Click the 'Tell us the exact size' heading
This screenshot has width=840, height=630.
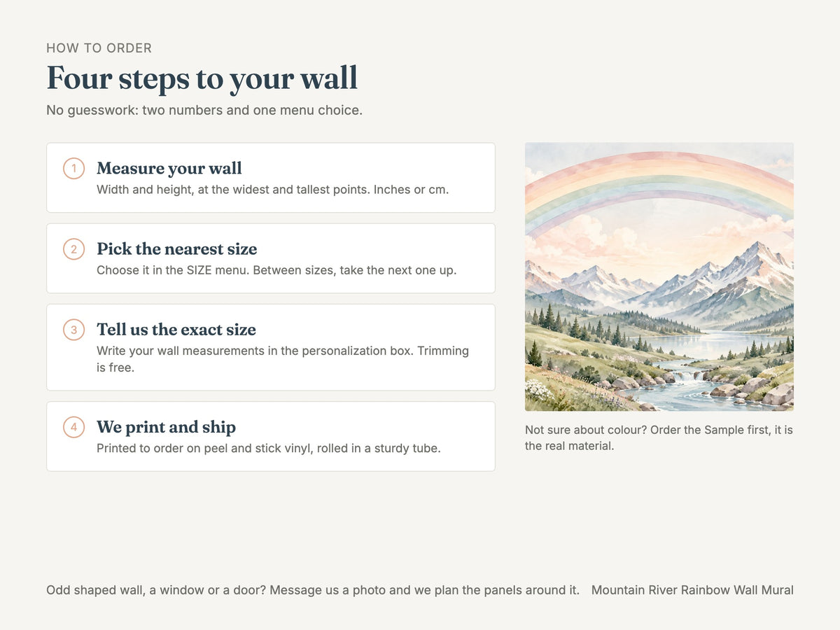click(x=176, y=329)
